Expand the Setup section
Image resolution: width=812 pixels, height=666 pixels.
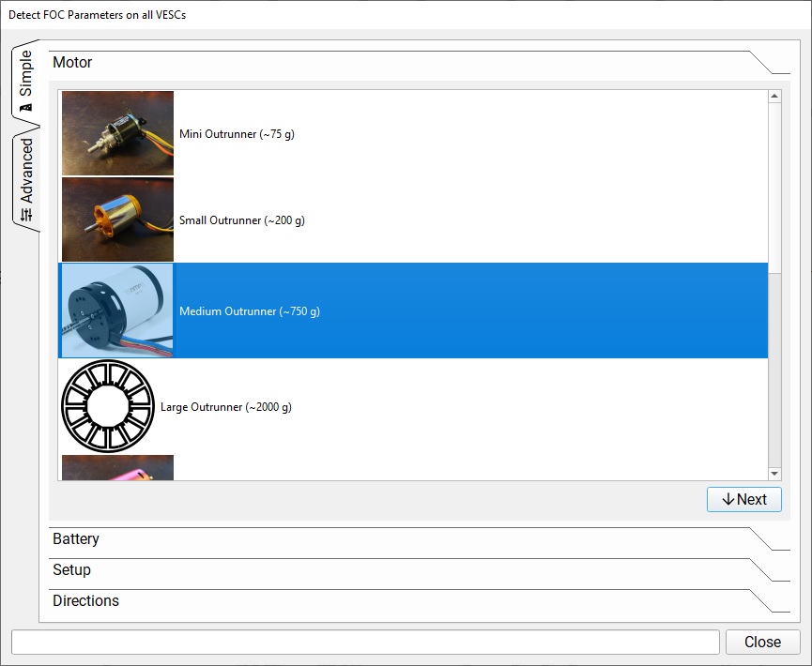point(420,570)
